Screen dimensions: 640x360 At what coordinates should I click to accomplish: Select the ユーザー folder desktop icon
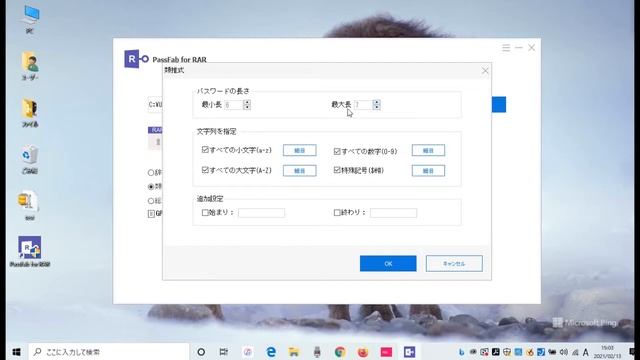[x=30, y=65]
